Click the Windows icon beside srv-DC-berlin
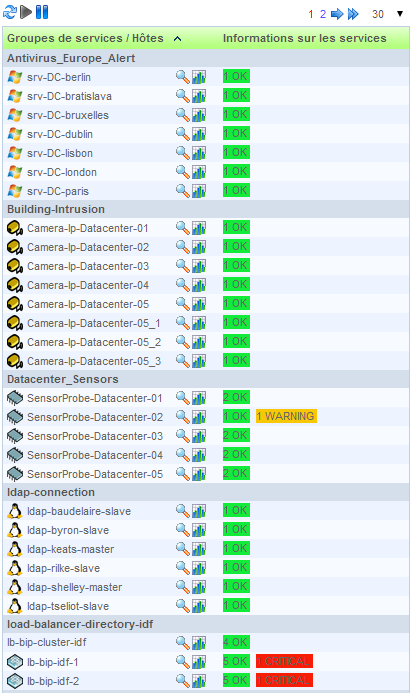Image resolution: width=412 pixels, height=693 pixels. [15, 77]
